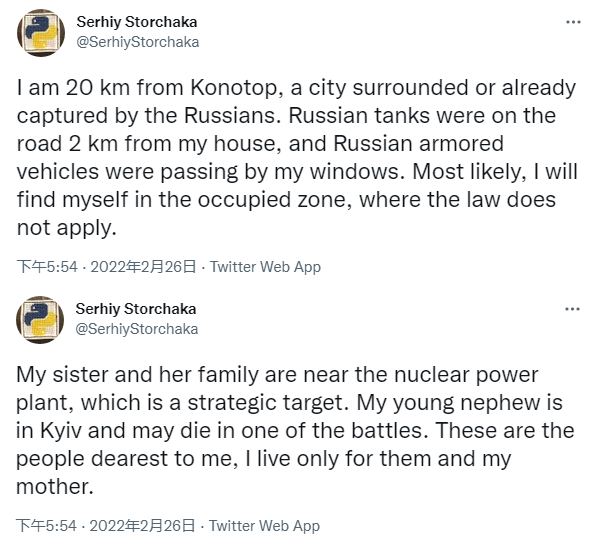
Task: Click Twitter Web App source on second tweet
Action: tap(264, 526)
